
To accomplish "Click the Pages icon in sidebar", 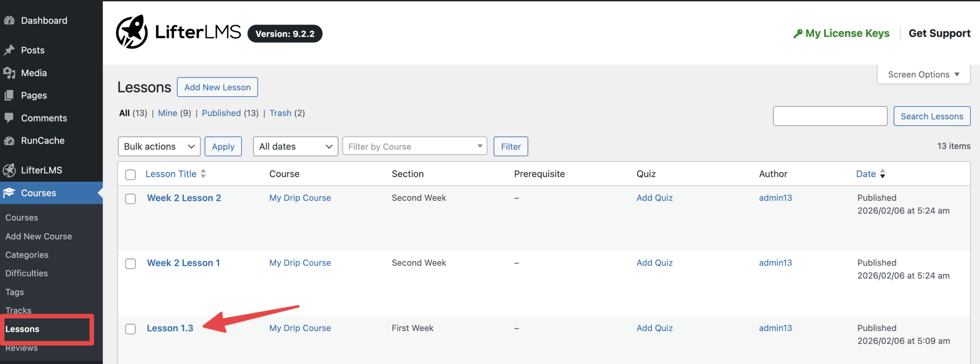I will point(9,95).
